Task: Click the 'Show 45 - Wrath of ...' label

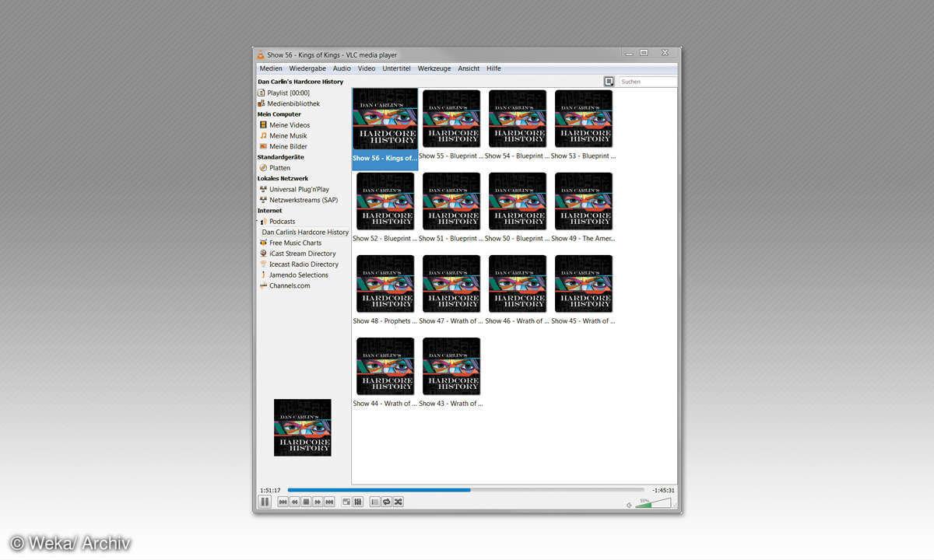Action: point(583,321)
